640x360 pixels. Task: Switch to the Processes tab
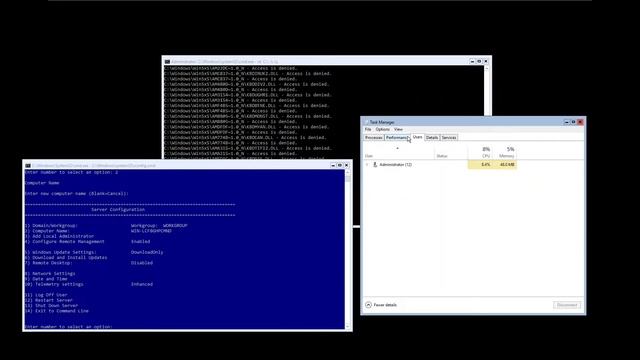pyautogui.click(x=373, y=138)
